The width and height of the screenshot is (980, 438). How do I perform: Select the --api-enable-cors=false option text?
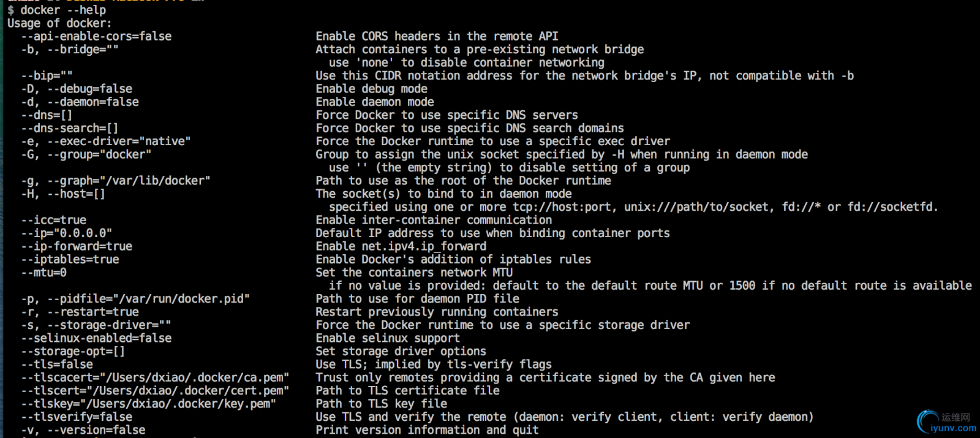[96, 36]
